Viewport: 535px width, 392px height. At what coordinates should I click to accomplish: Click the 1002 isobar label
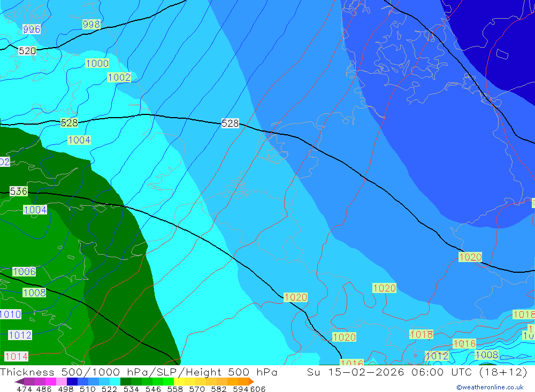[x=119, y=77]
